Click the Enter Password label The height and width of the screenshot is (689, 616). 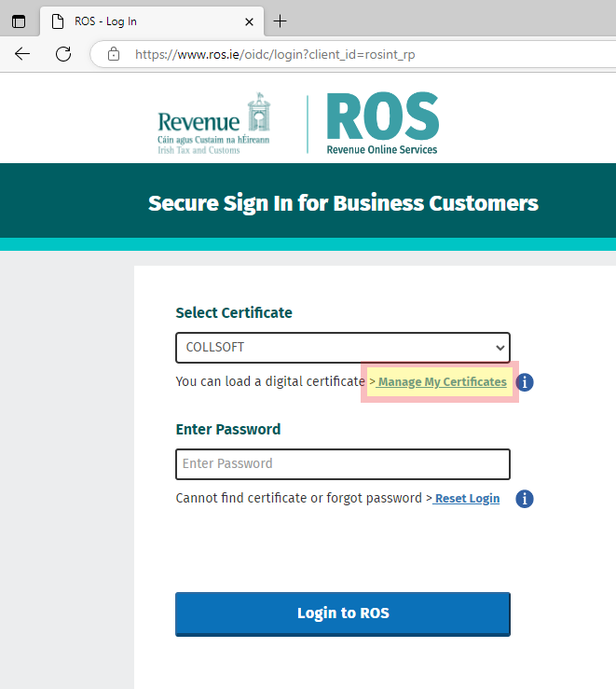(228, 429)
